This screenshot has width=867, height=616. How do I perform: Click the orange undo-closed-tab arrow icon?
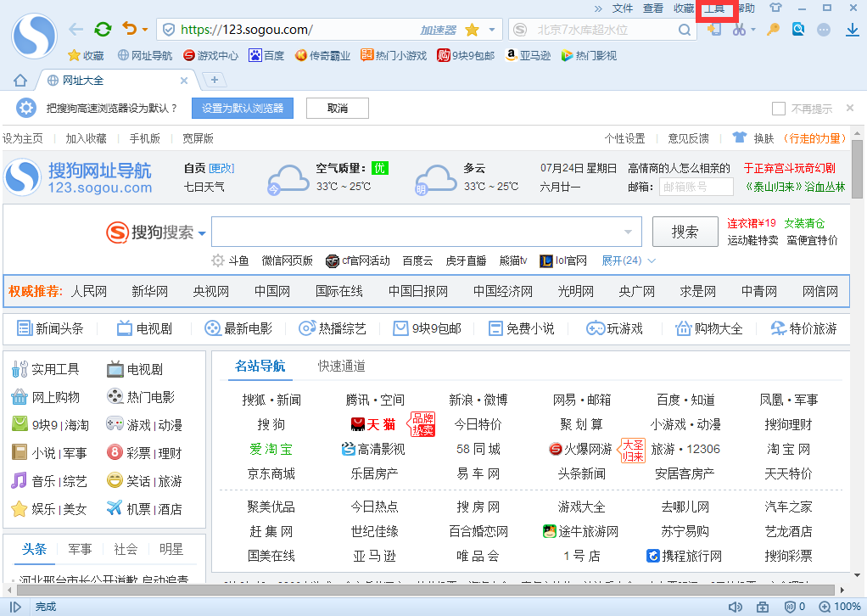coord(130,29)
